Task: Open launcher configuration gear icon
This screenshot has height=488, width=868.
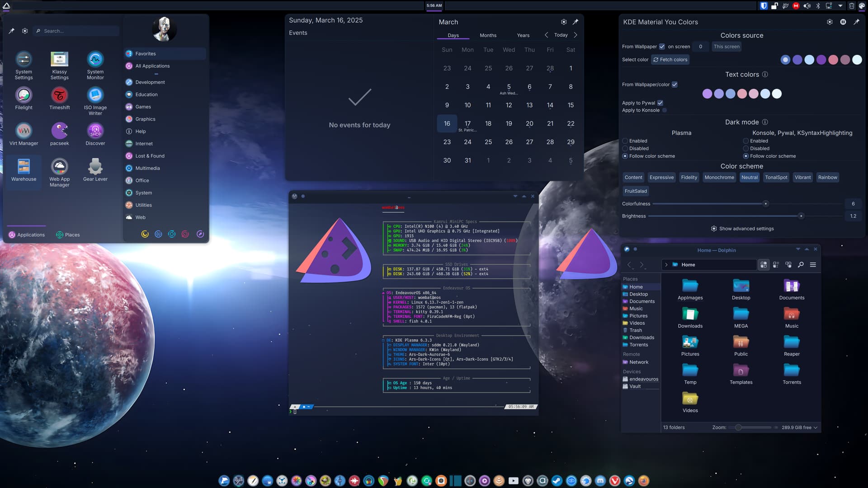Action: click(x=25, y=31)
